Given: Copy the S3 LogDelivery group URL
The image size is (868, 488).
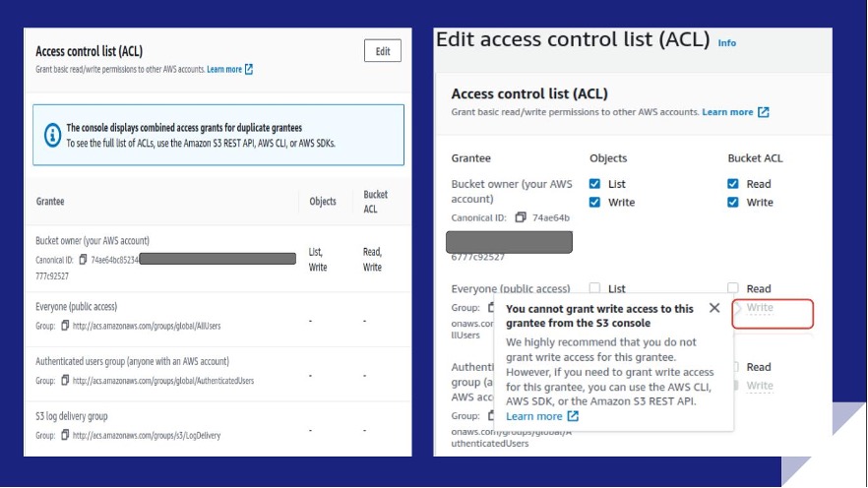Looking at the screenshot, I should pos(65,435).
